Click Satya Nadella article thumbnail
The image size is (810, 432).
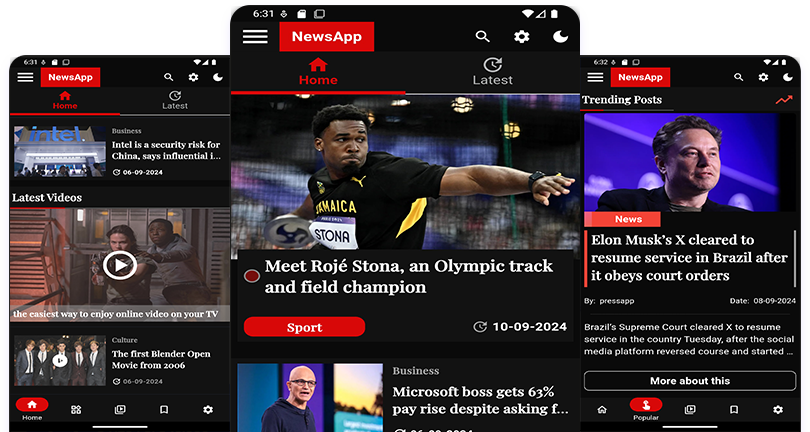[x=310, y=397]
